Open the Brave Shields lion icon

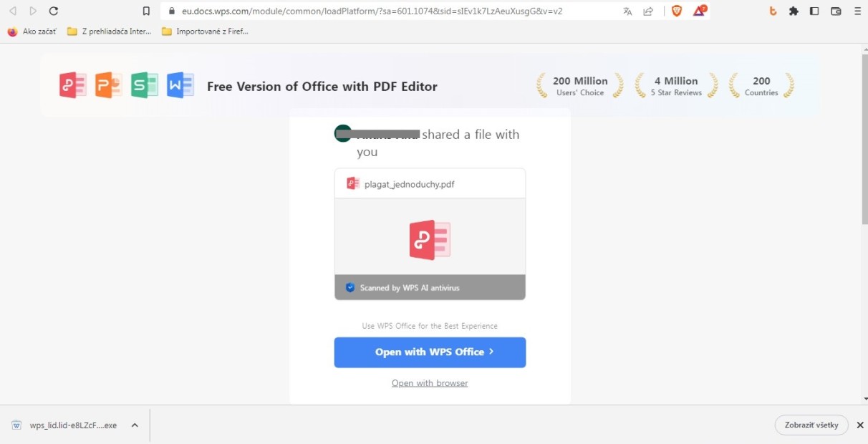pos(677,11)
